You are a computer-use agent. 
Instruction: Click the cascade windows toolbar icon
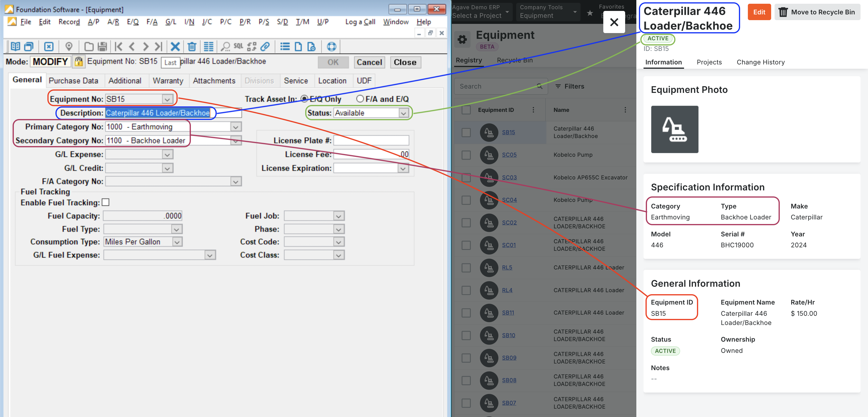[29, 47]
